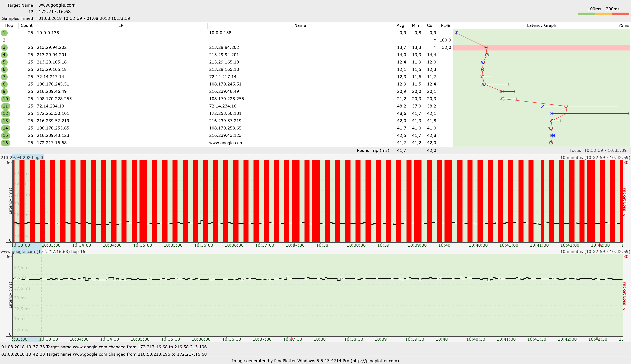
Task: Click the red triangle marker at 10:37:30 in the hop 3 graph
Action: (294, 245)
